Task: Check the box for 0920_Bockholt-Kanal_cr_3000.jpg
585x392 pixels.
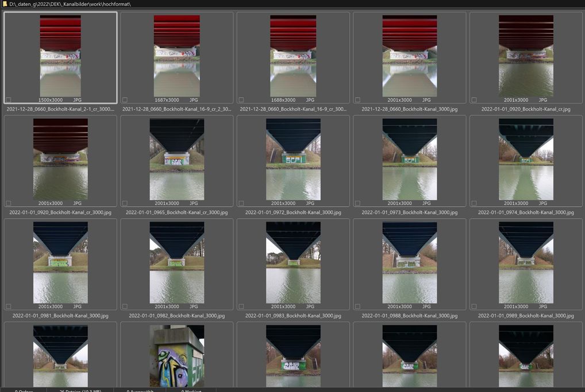Action: 8,203
